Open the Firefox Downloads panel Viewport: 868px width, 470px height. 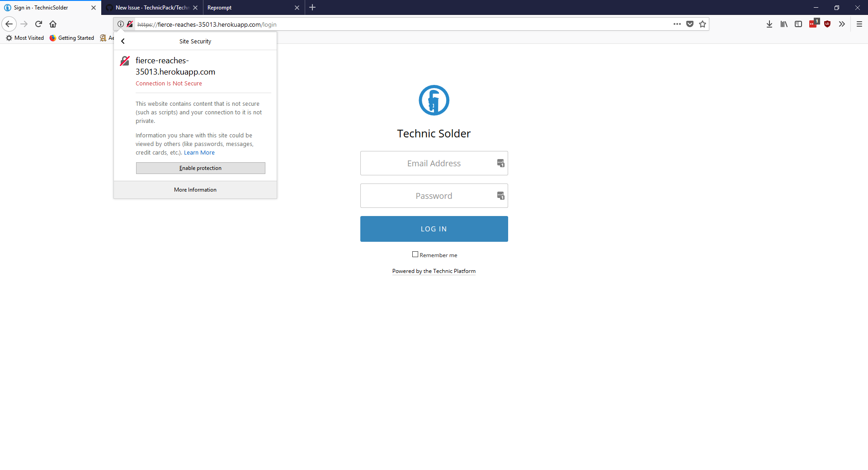(x=769, y=24)
